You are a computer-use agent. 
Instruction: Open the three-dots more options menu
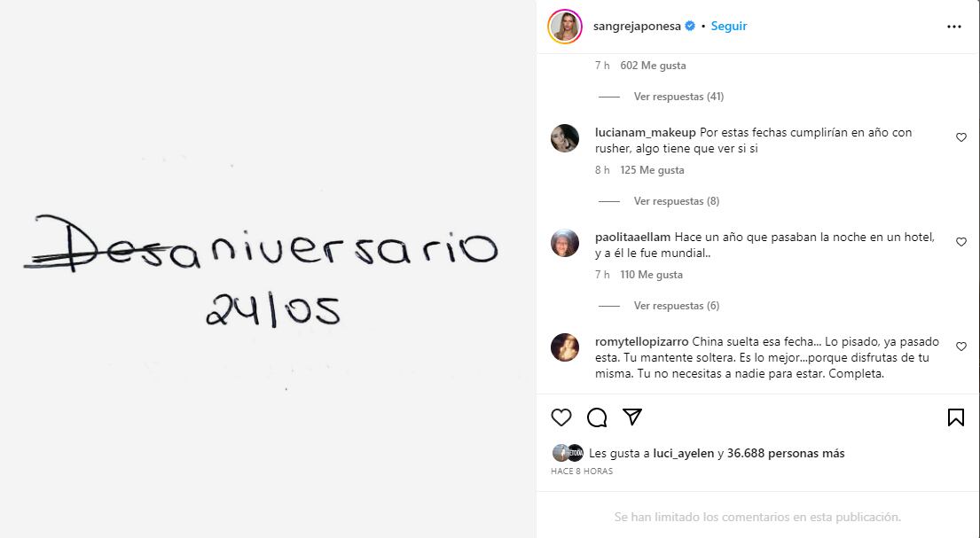[x=953, y=27]
